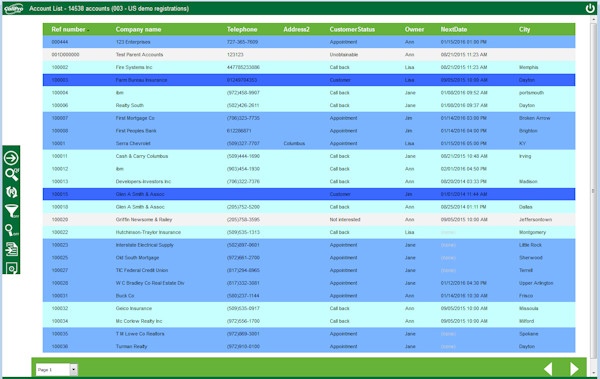Select TIC Federal Credit Union row
Viewport: 600px width, 379px height.
coord(309,270)
